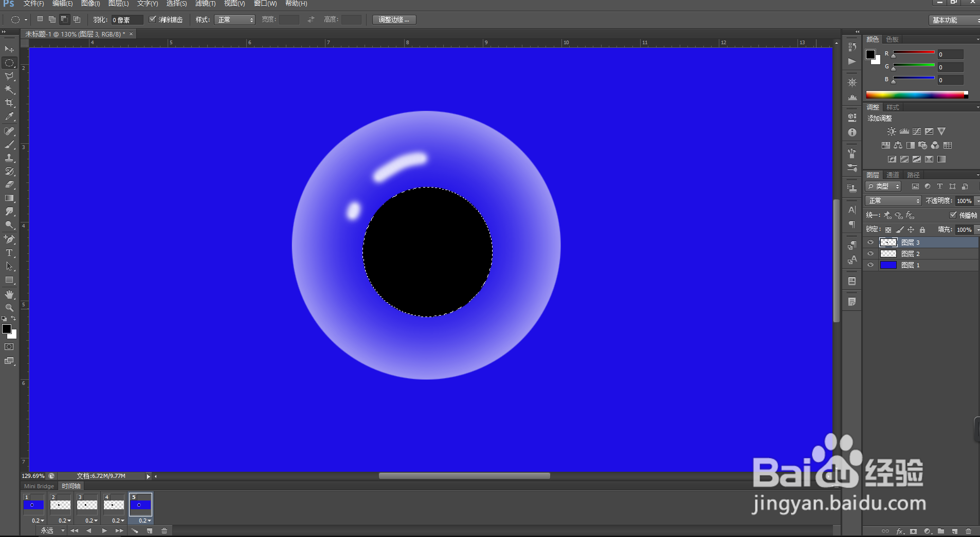Image resolution: width=980 pixels, height=537 pixels.
Task: Open frame 5 delay time dropdown
Action: click(145, 521)
